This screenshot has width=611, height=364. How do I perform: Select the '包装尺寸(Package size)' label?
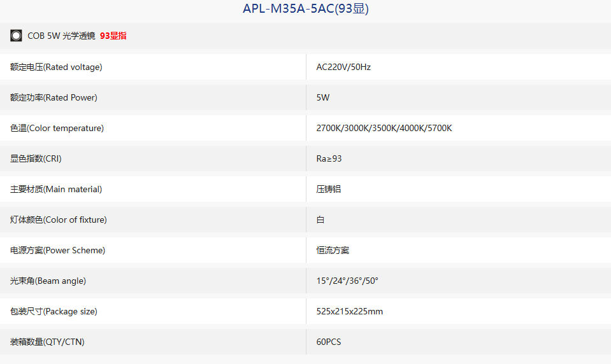pyautogui.click(x=54, y=311)
